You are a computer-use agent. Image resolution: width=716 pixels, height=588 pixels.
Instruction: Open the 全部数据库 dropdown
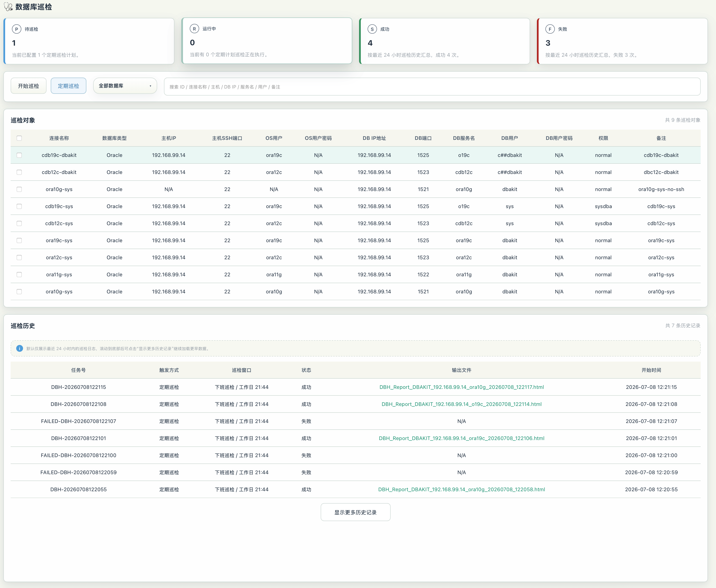pyautogui.click(x=125, y=86)
